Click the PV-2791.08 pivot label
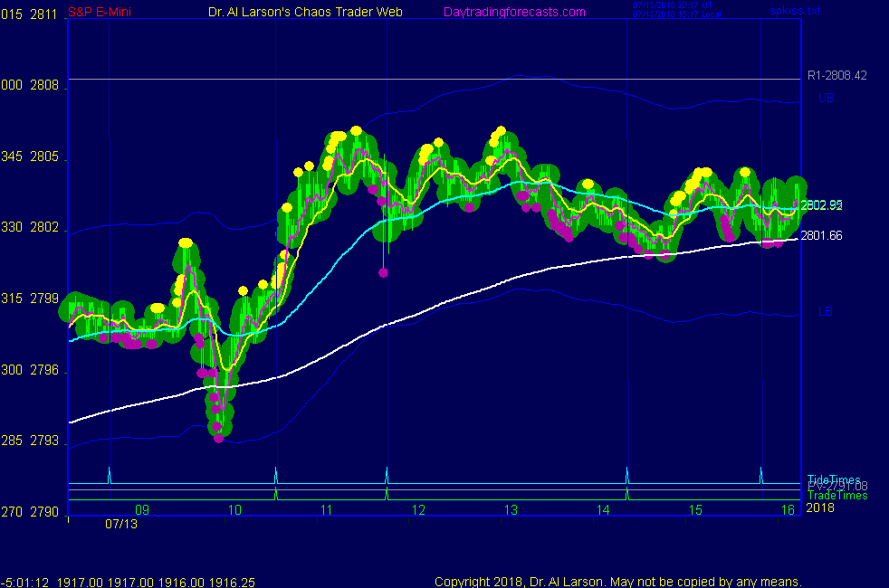This screenshot has height=588, width=889. [837, 487]
